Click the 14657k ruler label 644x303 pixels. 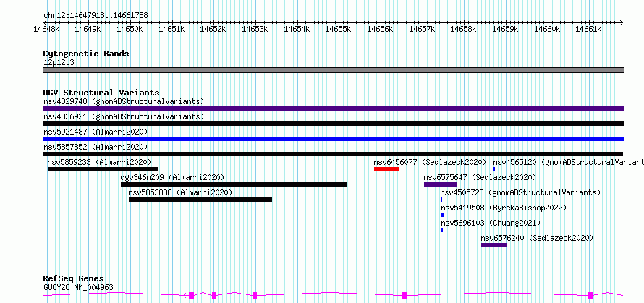(422, 29)
